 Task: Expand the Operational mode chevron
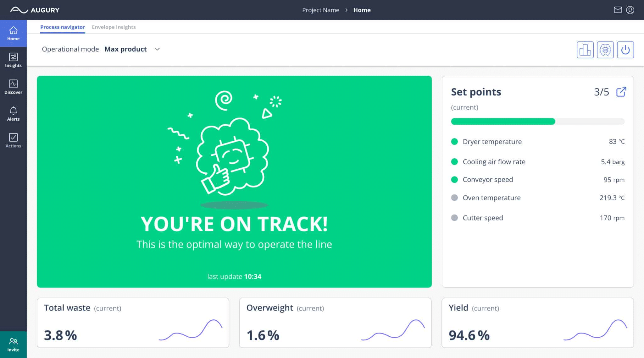[x=157, y=49]
